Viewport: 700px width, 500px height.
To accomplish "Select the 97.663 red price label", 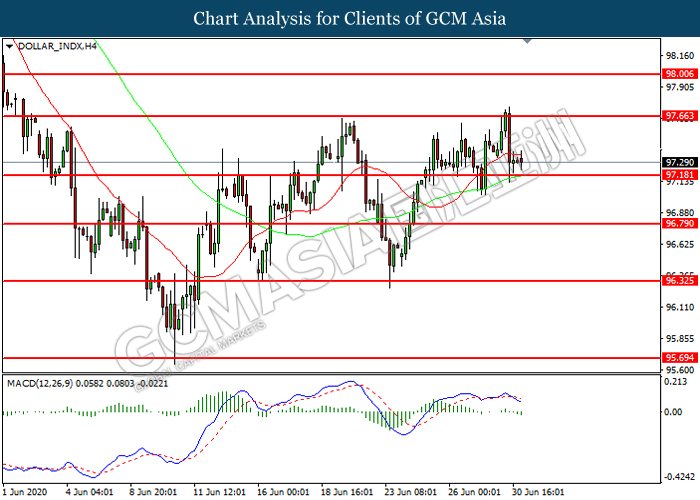I will click(679, 116).
